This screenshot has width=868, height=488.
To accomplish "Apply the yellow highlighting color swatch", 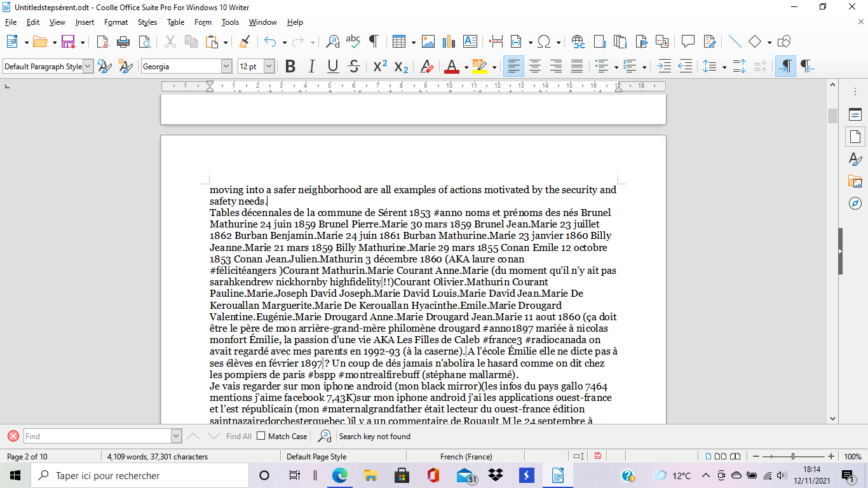I will [480, 66].
